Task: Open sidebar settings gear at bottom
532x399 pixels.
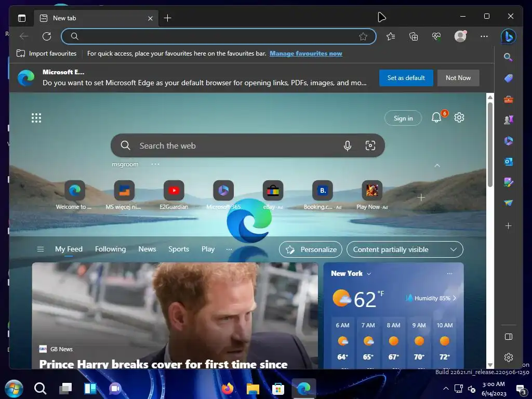Action: click(x=508, y=357)
